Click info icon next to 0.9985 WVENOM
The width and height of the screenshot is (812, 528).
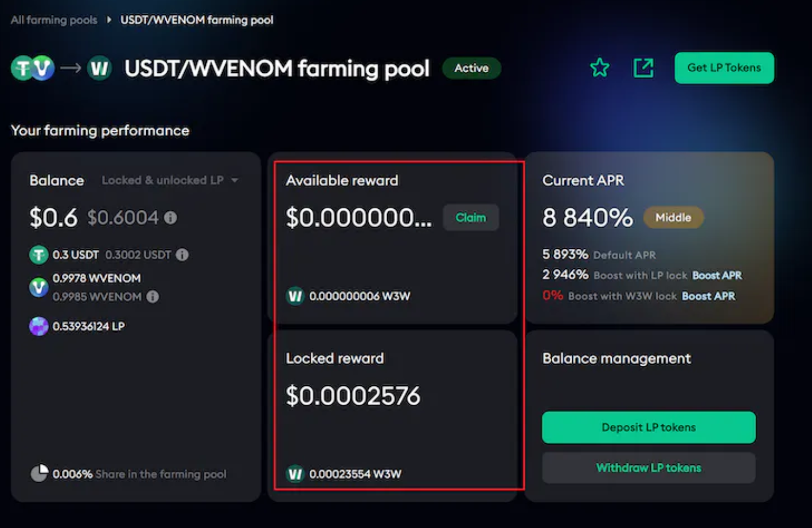pos(153,296)
